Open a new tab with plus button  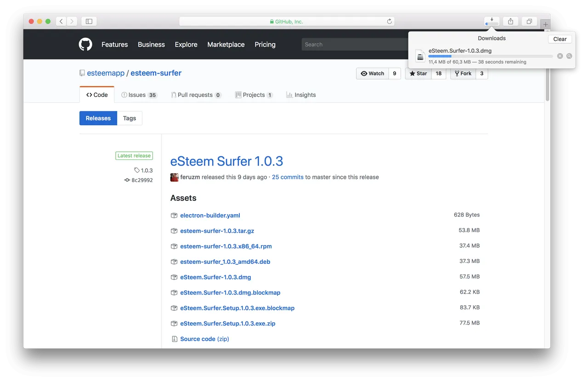545,24
